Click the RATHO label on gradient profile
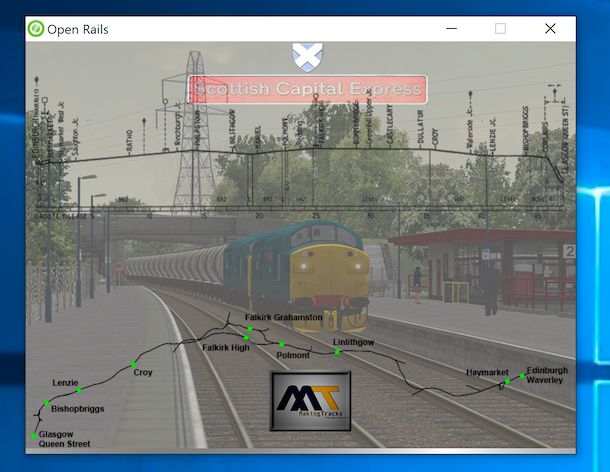Image resolution: width=610 pixels, height=472 pixels. coord(130,140)
